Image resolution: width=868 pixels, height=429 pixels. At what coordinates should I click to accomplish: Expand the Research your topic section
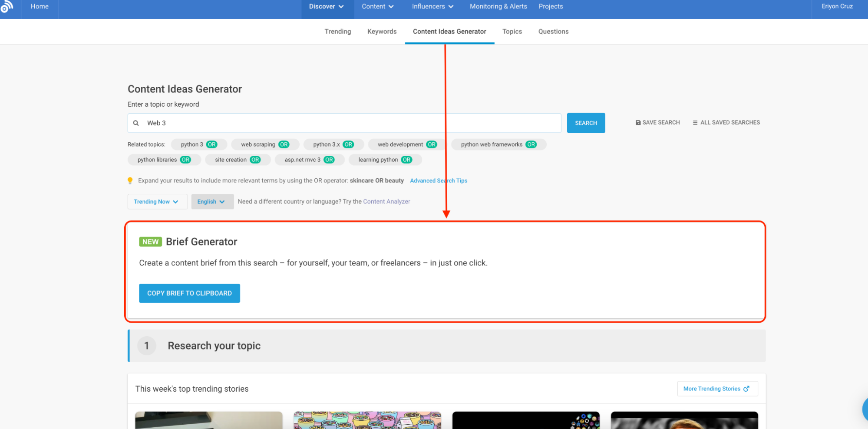click(447, 346)
